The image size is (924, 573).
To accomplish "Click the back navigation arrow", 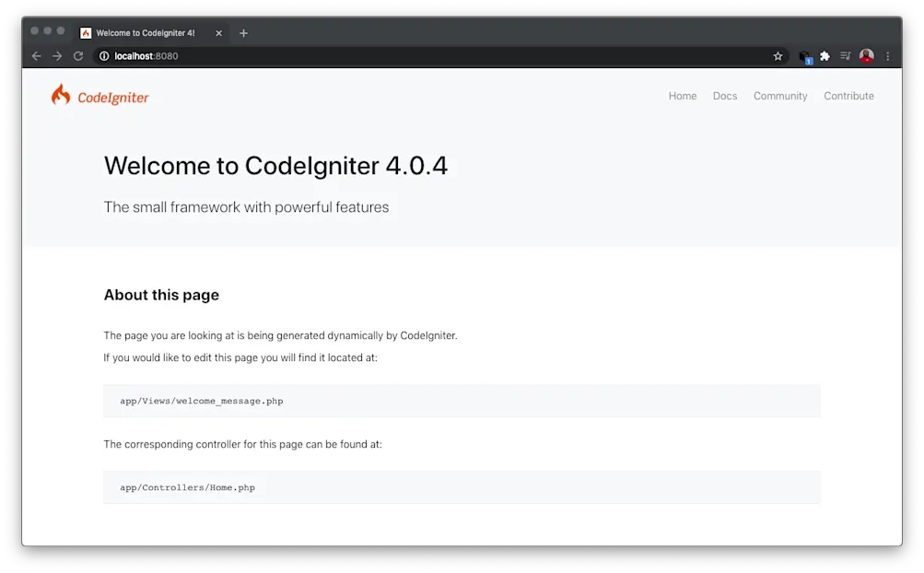I will (36, 55).
